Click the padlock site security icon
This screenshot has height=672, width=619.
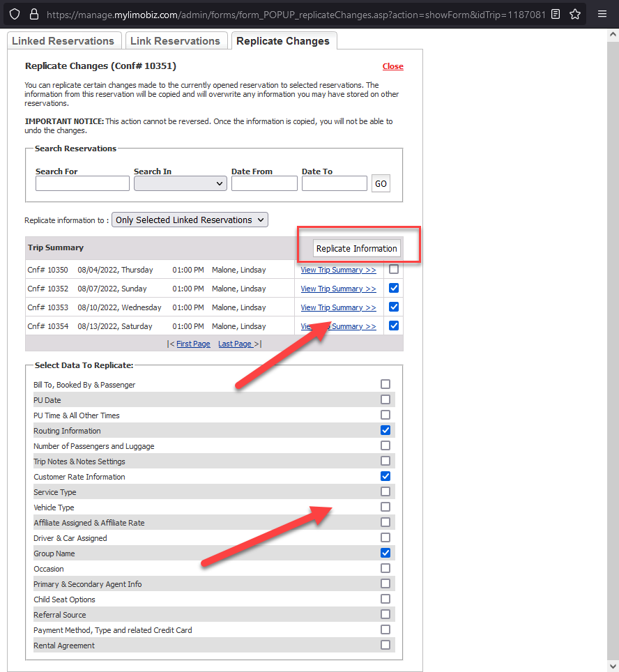point(33,14)
